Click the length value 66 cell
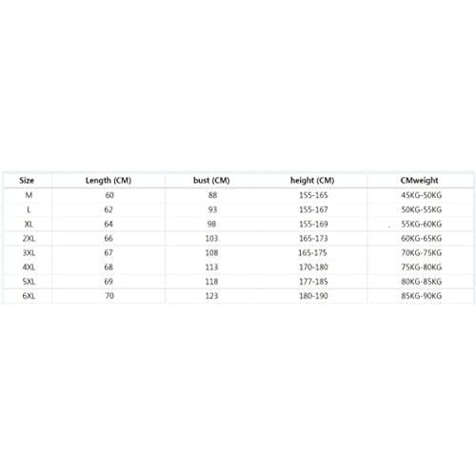 tap(109, 238)
